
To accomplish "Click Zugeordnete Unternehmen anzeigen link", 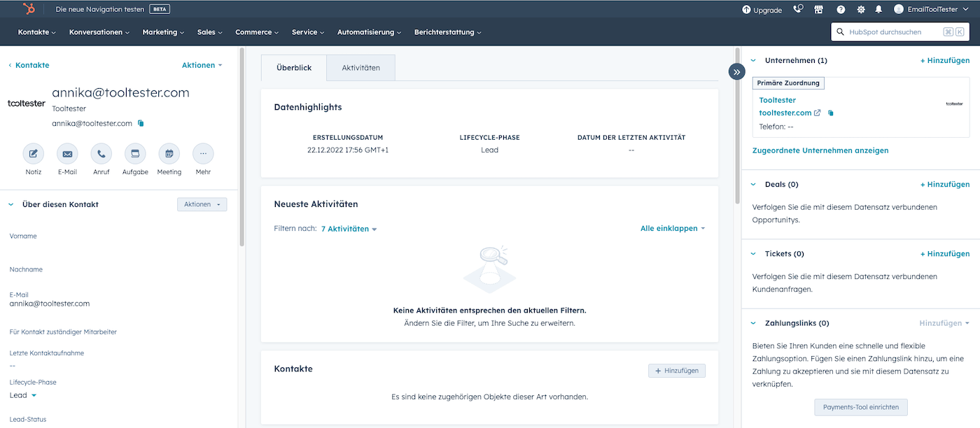I will pos(820,150).
